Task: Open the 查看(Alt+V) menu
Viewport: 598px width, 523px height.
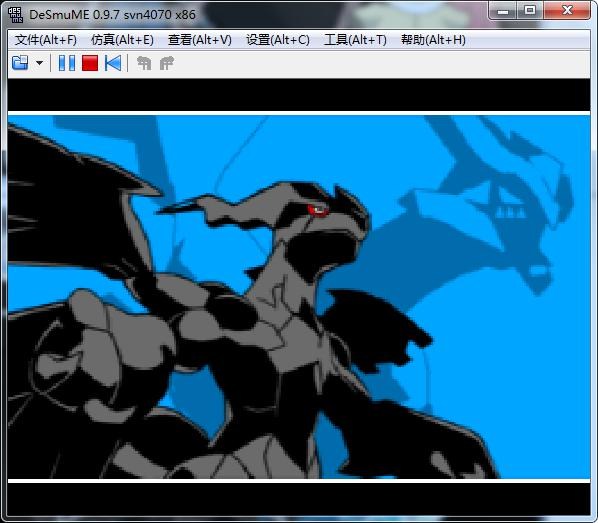Action: (x=200, y=40)
